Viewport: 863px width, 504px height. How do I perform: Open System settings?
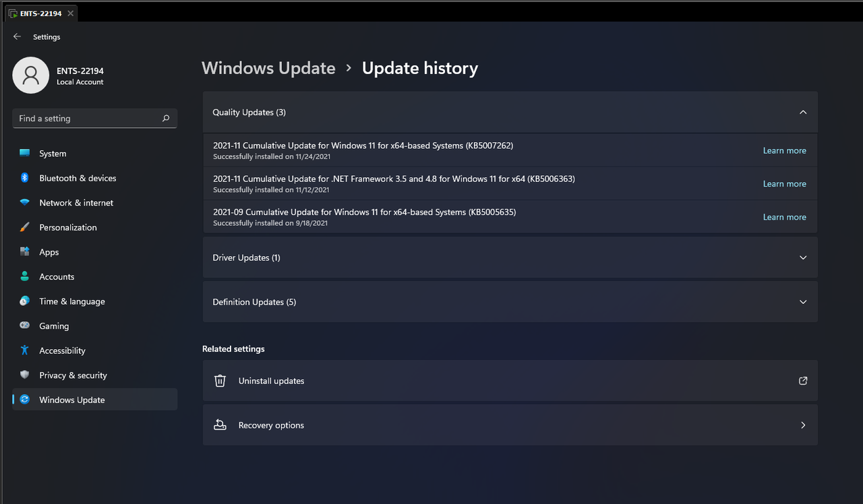[x=95, y=154]
